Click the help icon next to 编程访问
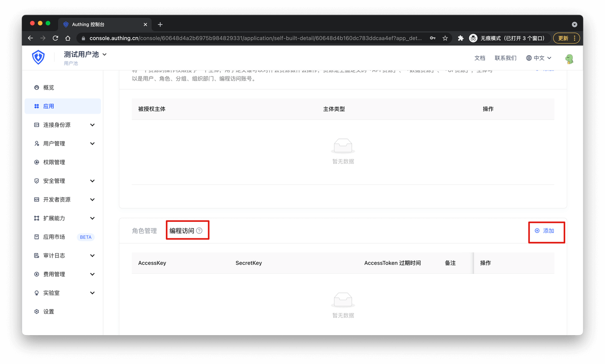This screenshot has width=605, height=364. pyautogui.click(x=199, y=231)
